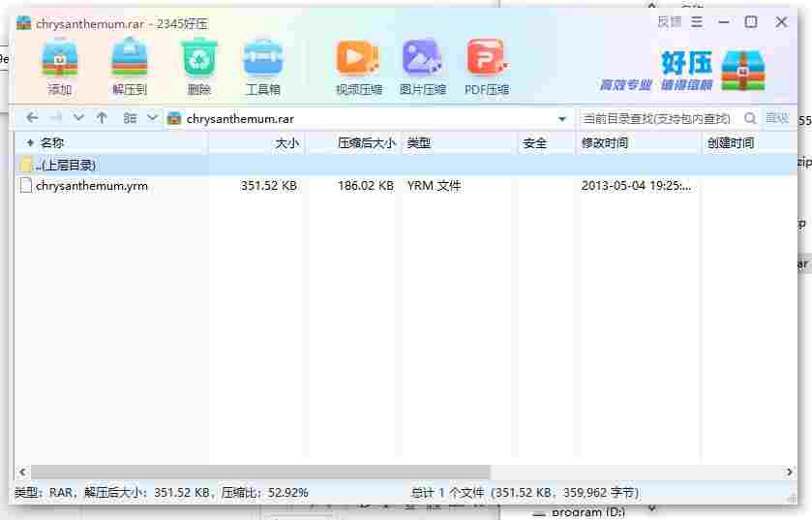This screenshot has width=812, height=520.
Task: Sort by 修改时间 column header
Action: tap(638, 143)
